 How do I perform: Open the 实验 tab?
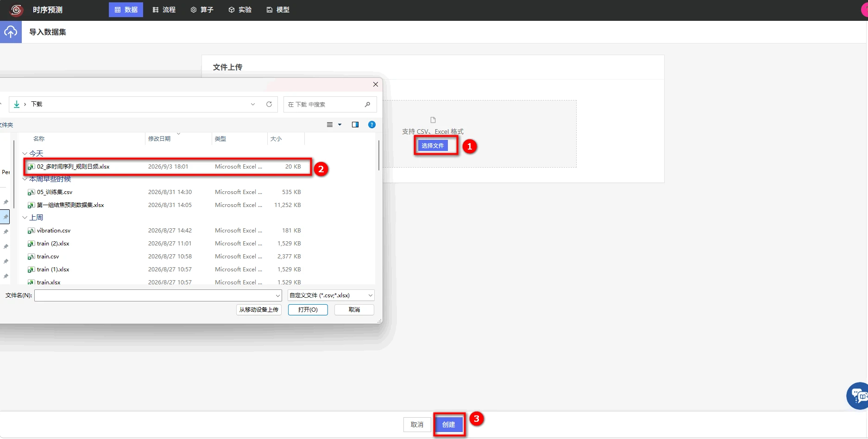(x=240, y=10)
